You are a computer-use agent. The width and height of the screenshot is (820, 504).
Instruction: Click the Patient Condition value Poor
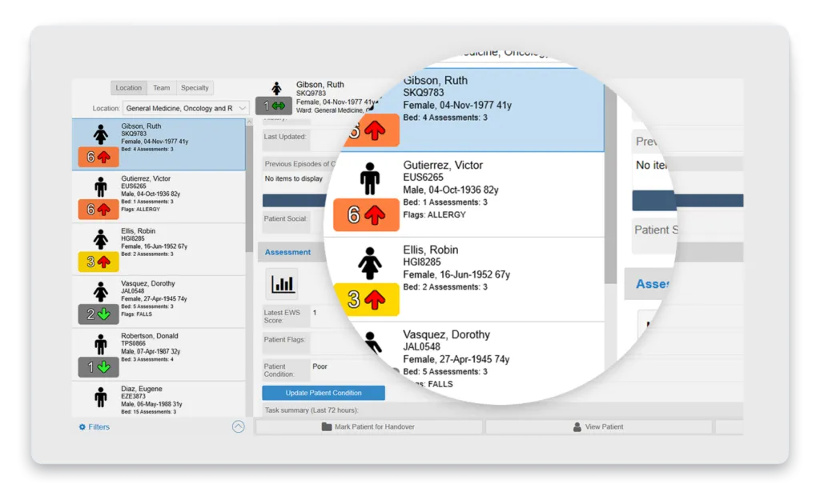pos(320,366)
